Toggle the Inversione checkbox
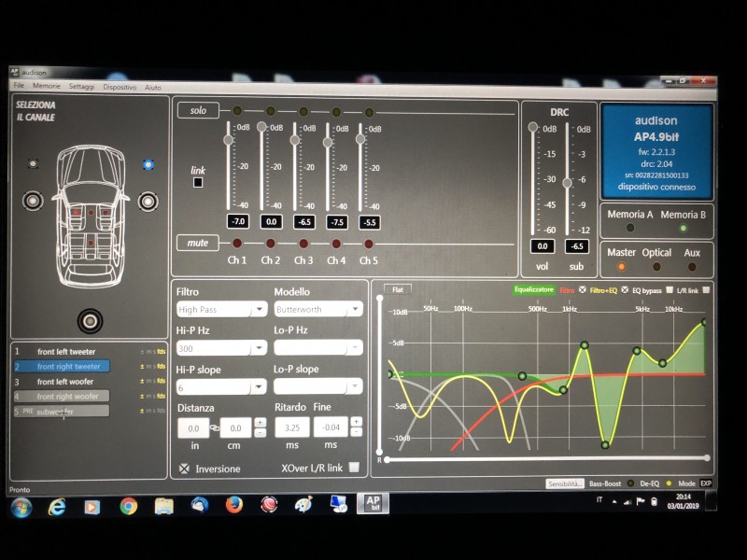747x560 pixels. click(x=184, y=469)
